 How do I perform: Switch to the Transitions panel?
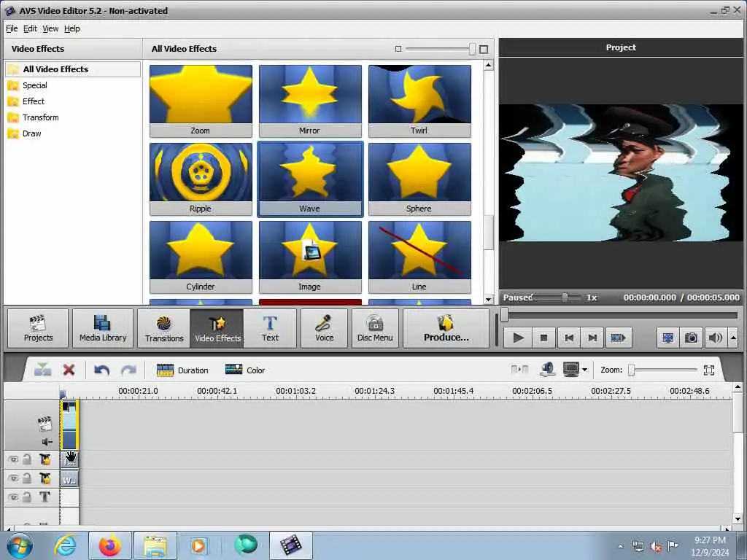click(x=164, y=329)
